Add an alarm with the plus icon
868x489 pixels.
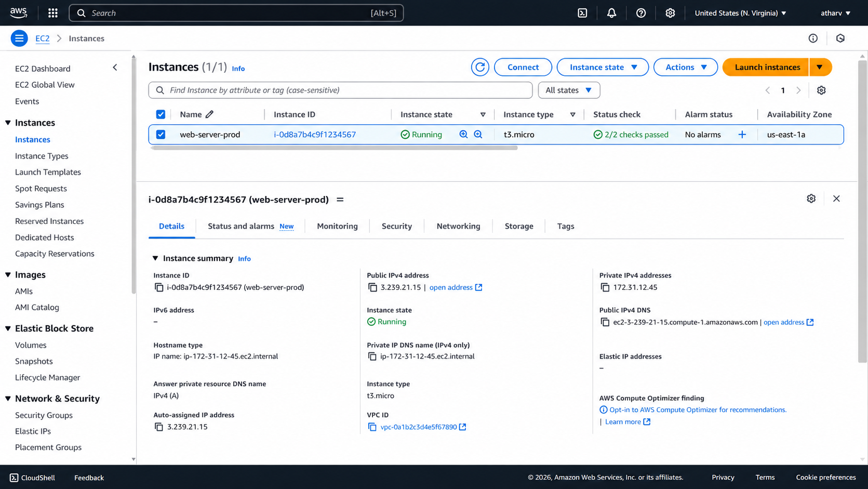pos(742,135)
